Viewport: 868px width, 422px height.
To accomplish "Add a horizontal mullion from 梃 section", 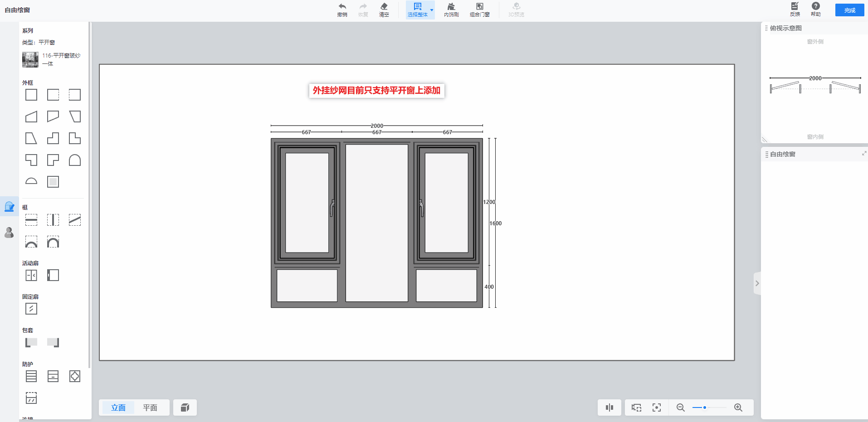I will (31, 220).
